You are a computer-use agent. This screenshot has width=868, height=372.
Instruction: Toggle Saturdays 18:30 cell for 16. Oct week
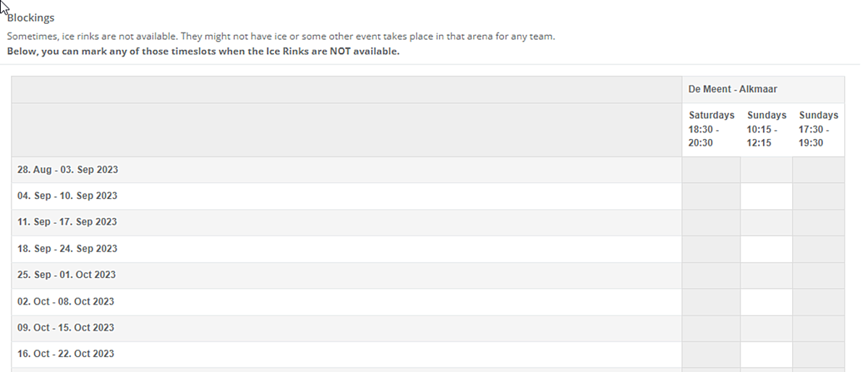point(711,354)
